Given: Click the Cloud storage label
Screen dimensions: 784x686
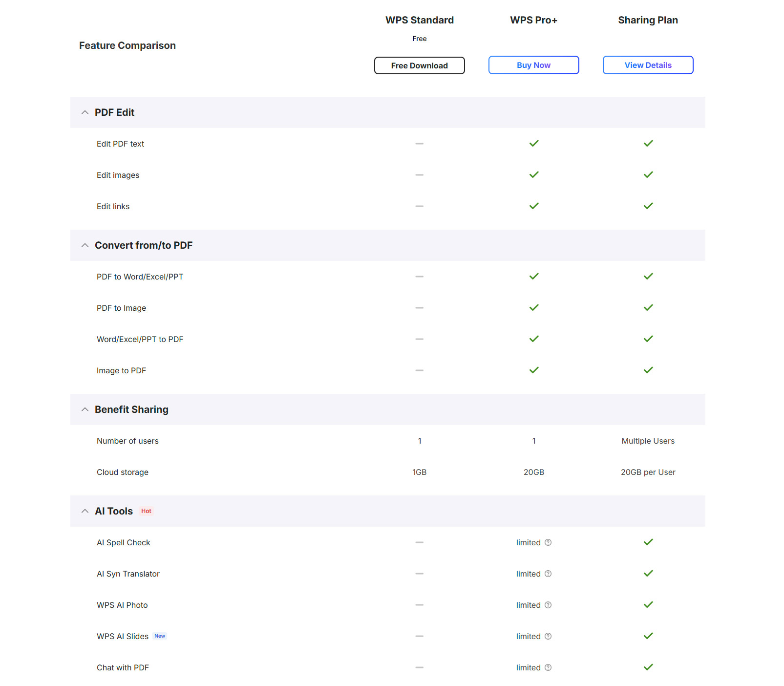Looking at the screenshot, I should click(x=123, y=472).
